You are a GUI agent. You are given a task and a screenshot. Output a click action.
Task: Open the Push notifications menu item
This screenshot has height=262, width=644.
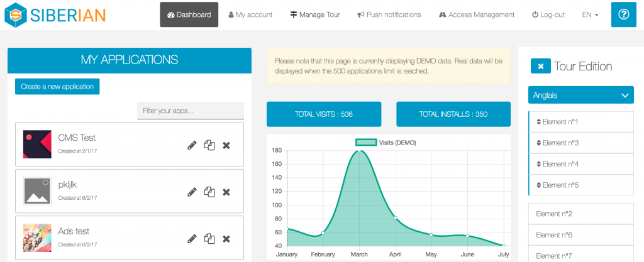389,14
